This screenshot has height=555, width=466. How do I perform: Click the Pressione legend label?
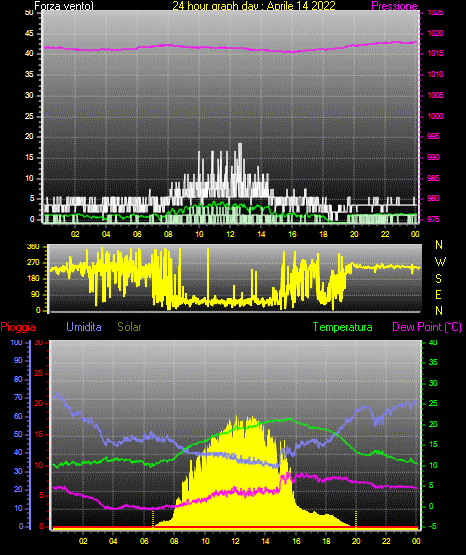(x=394, y=6)
